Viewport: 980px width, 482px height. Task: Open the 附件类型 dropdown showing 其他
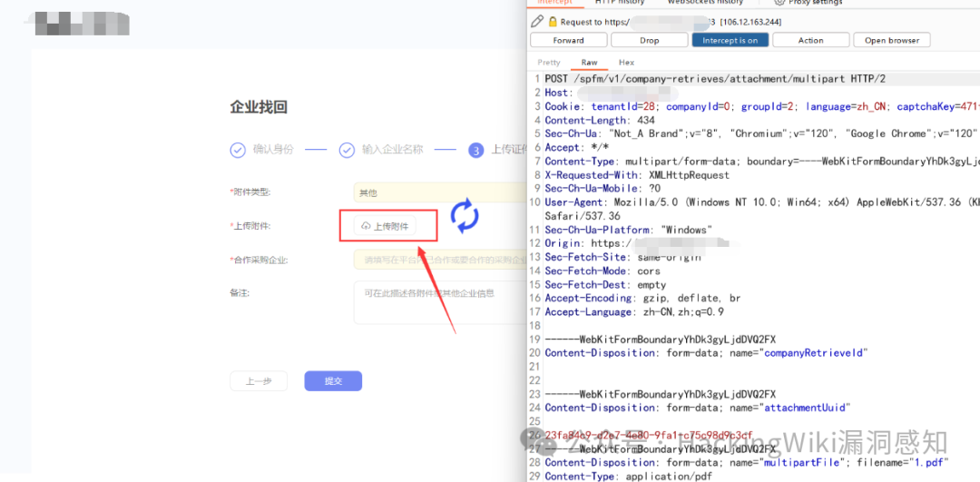pos(440,192)
